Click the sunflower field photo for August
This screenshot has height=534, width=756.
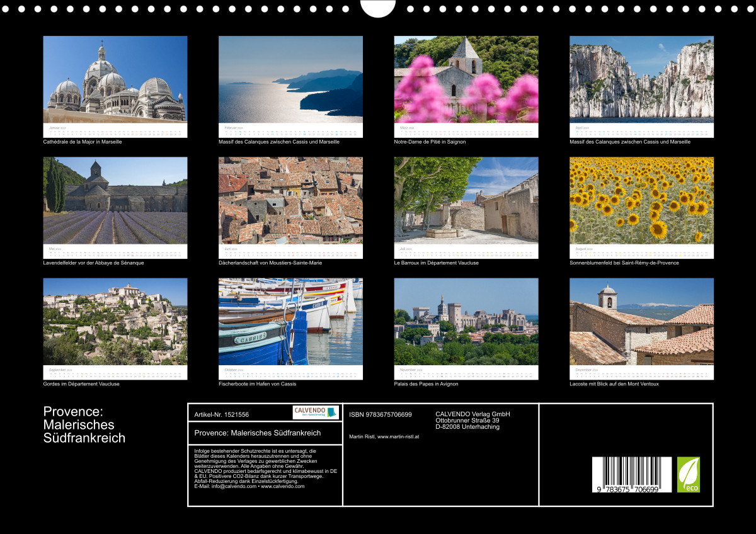coord(641,200)
